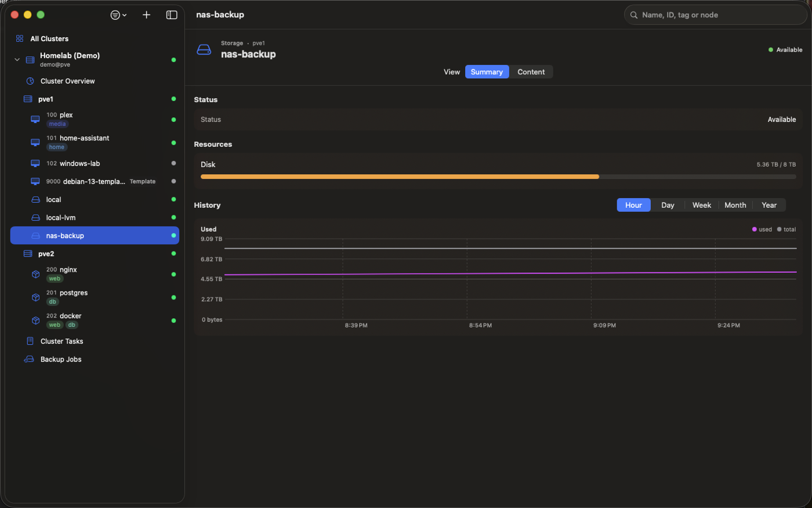Select the pve1 node server icon

pos(28,99)
